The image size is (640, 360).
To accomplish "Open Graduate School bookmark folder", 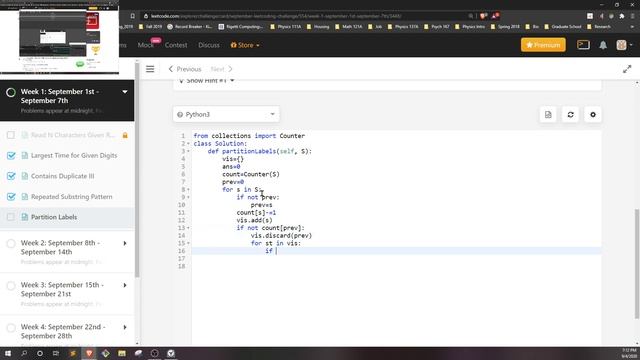I will click(562, 27).
